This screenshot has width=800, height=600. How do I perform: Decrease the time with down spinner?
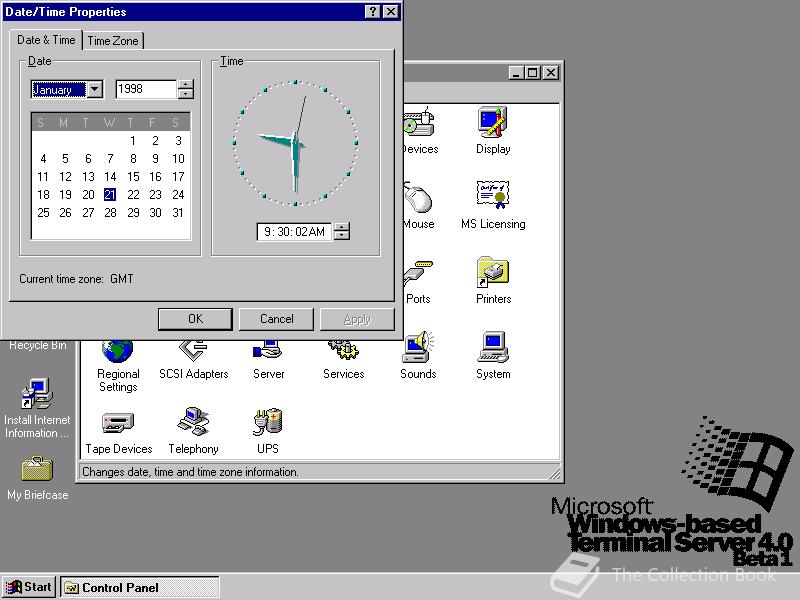coord(342,236)
